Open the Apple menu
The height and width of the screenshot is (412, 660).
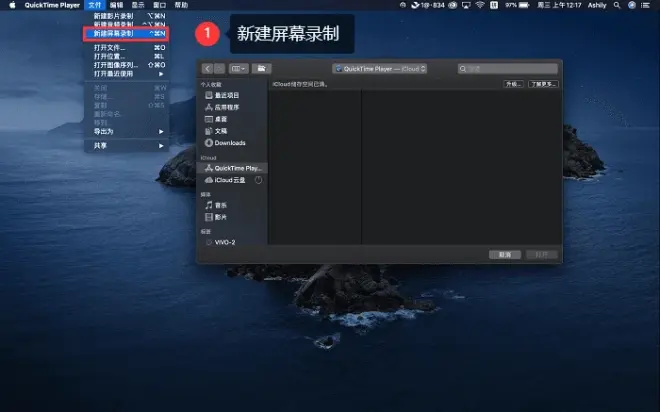12,5
